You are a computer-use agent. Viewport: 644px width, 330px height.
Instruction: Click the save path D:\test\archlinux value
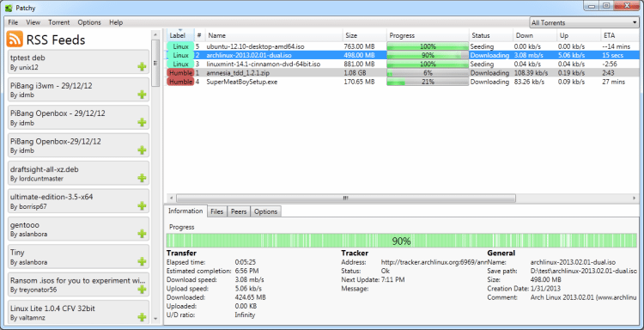tap(583, 272)
